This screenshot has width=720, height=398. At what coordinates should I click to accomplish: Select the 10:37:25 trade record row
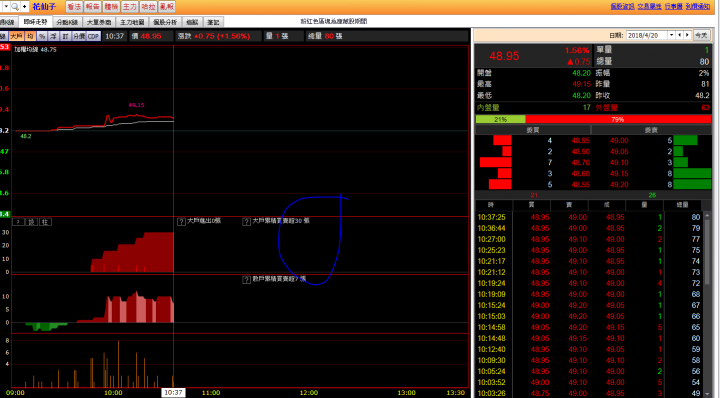589,217
